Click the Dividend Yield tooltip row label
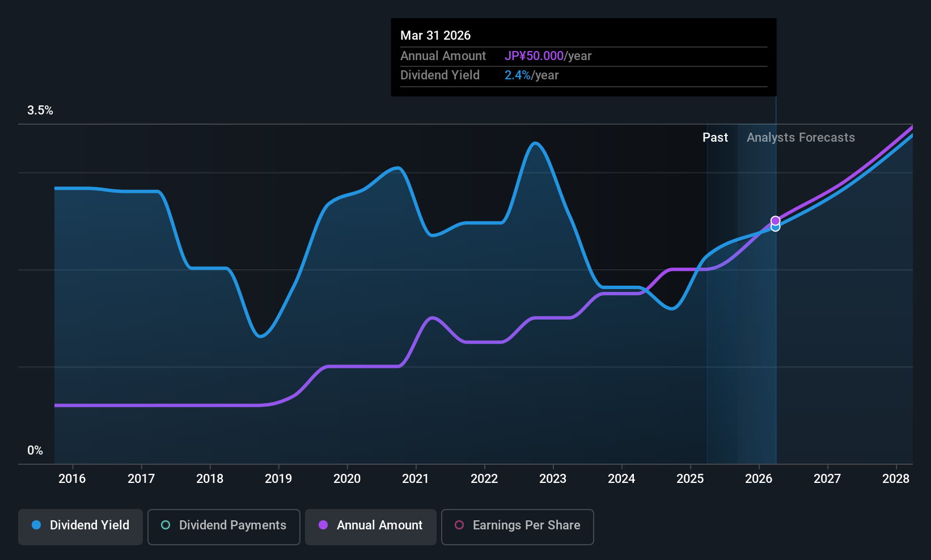 [440, 75]
